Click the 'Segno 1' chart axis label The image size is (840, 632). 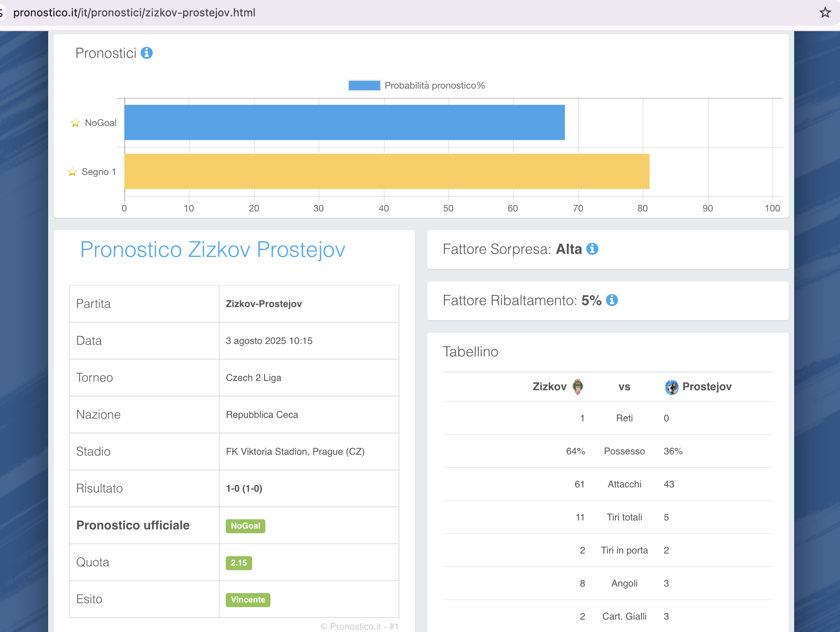(x=99, y=172)
